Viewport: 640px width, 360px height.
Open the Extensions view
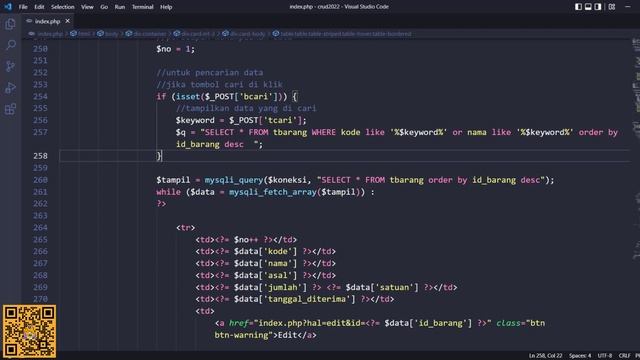point(10,109)
